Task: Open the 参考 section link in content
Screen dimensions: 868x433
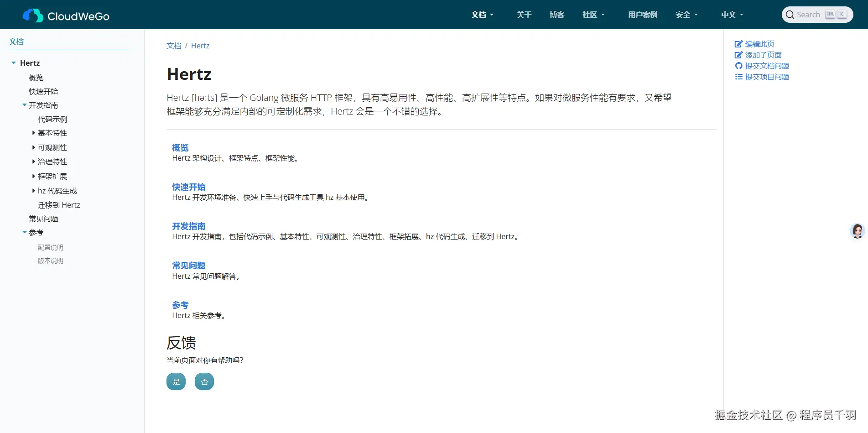Action: 180,305
